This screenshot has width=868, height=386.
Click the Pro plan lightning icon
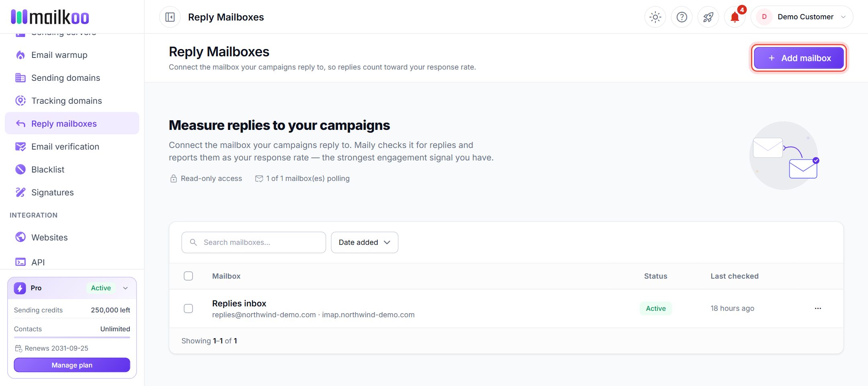[x=20, y=288]
